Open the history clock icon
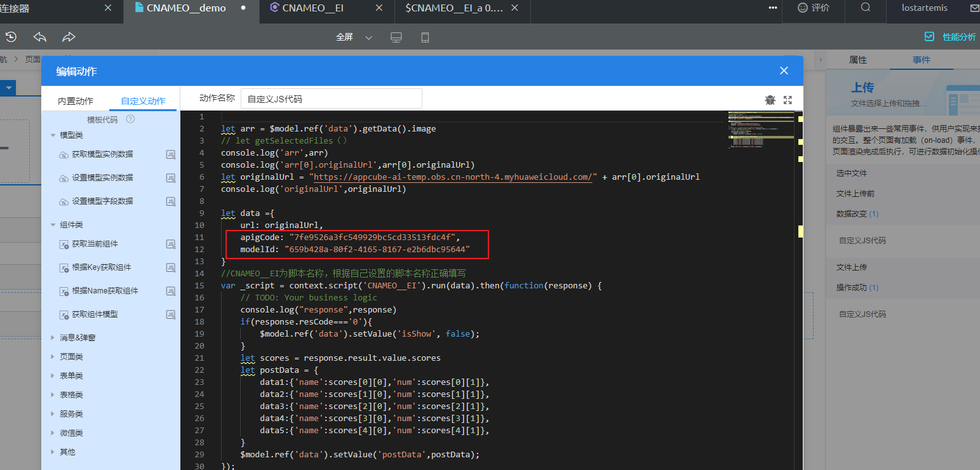980x470 pixels. click(11, 37)
